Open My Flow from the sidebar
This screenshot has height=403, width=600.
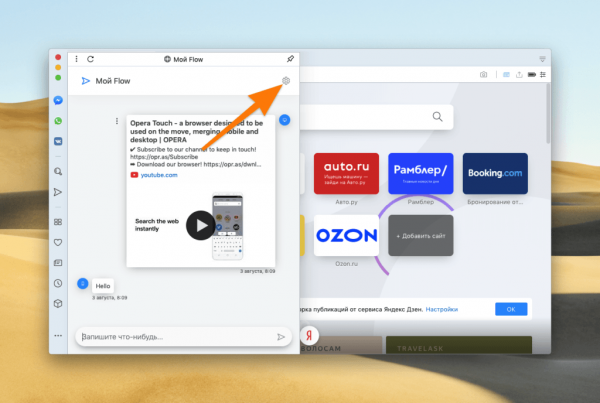coord(58,192)
